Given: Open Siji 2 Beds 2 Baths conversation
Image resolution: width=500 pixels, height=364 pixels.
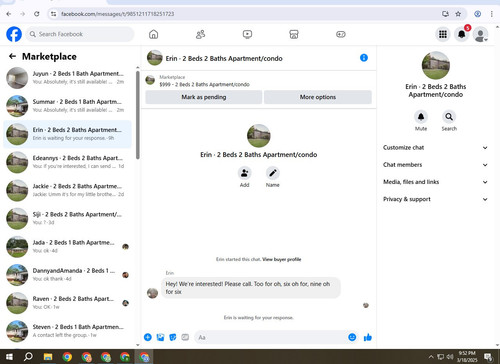Looking at the screenshot, I should coord(67,218).
